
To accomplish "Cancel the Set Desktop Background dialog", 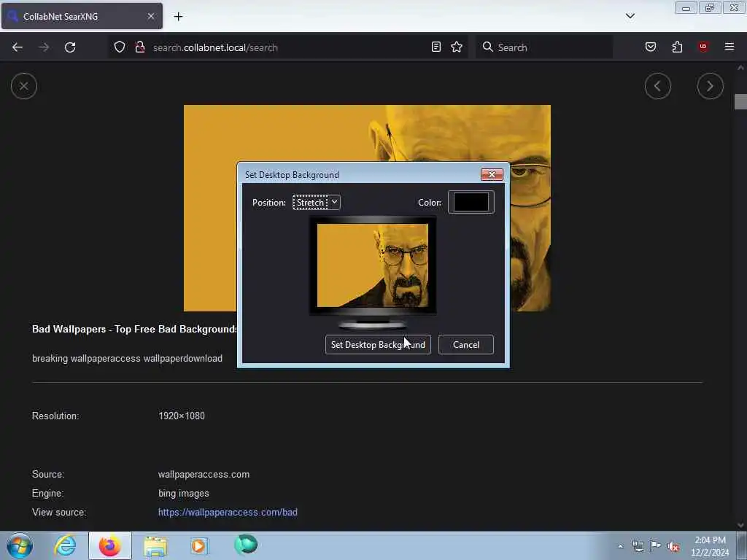I will pyautogui.click(x=466, y=345).
